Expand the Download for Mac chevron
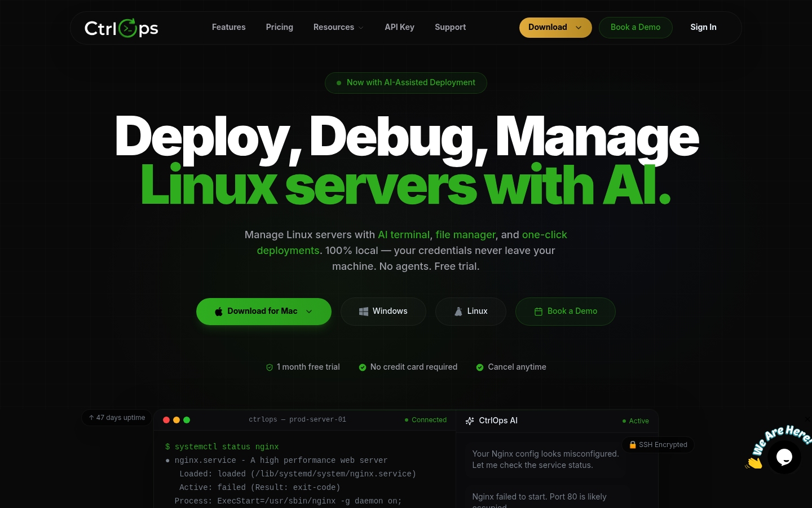Viewport: 812px width, 508px height. (309, 312)
